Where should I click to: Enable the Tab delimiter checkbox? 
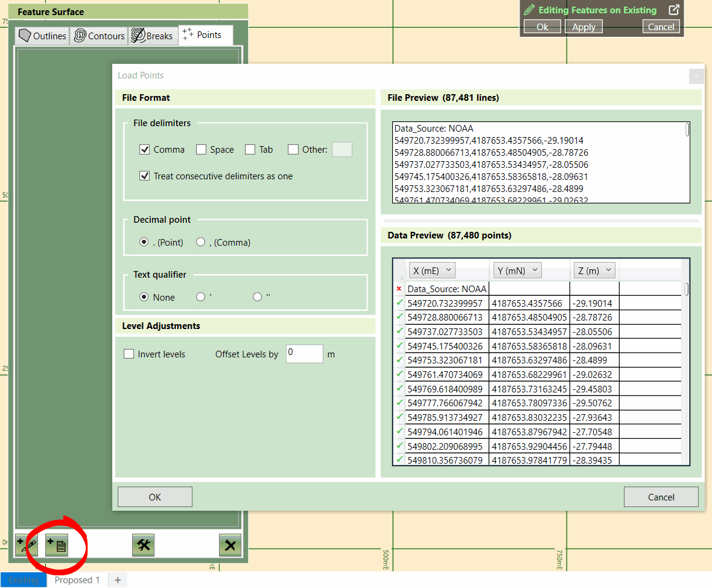click(x=250, y=150)
